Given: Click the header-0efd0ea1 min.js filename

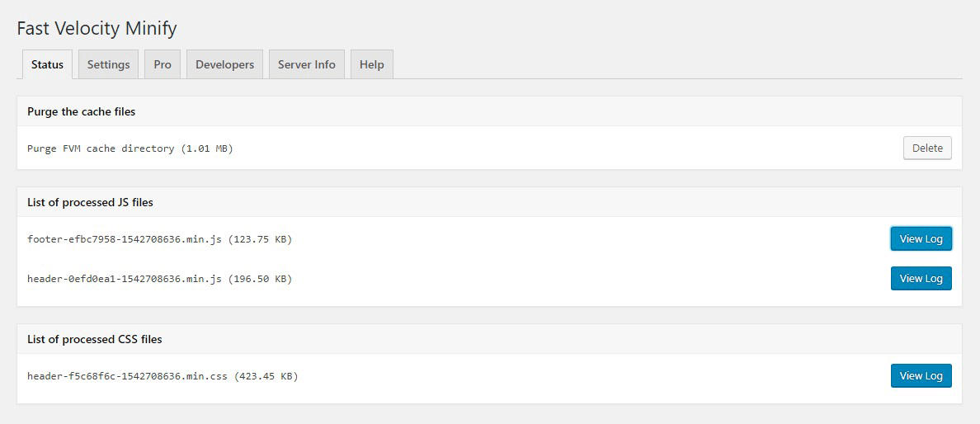Looking at the screenshot, I should click(x=124, y=279).
